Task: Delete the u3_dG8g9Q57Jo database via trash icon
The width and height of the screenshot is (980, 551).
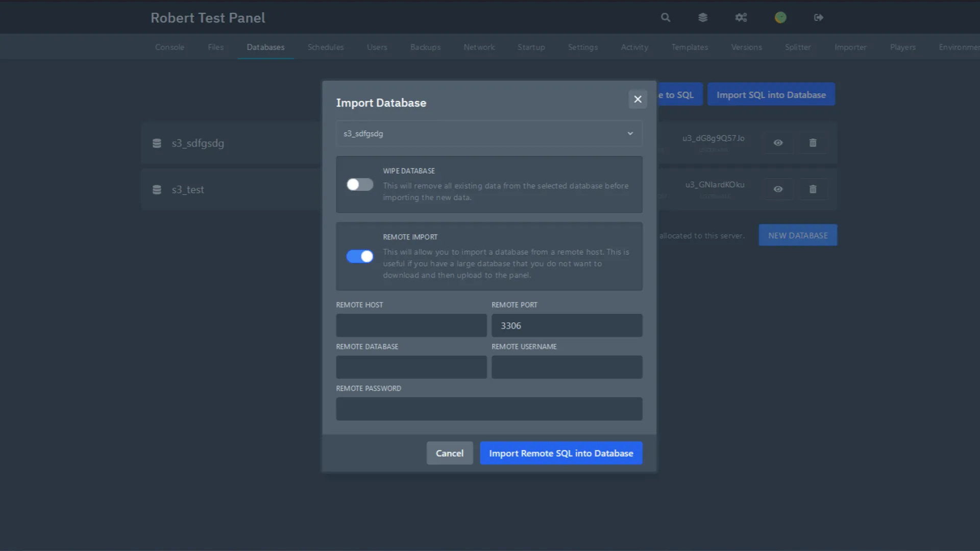Action: pyautogui.click(x=813, y=143)
